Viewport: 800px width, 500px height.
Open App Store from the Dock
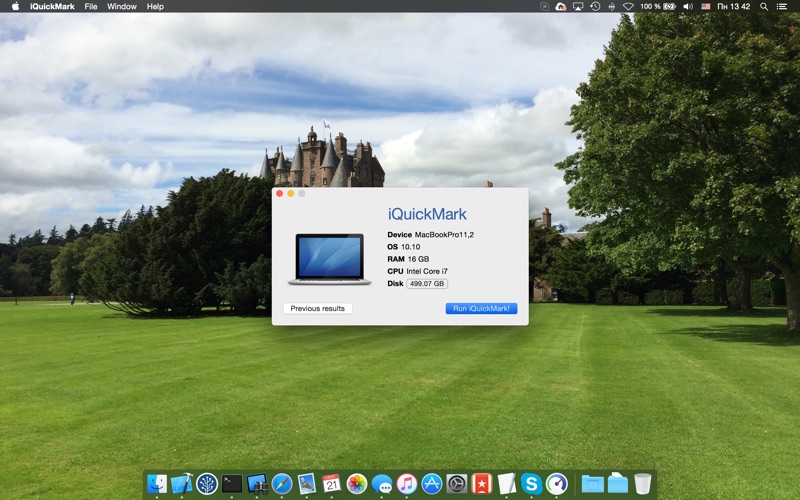(432, 483)
